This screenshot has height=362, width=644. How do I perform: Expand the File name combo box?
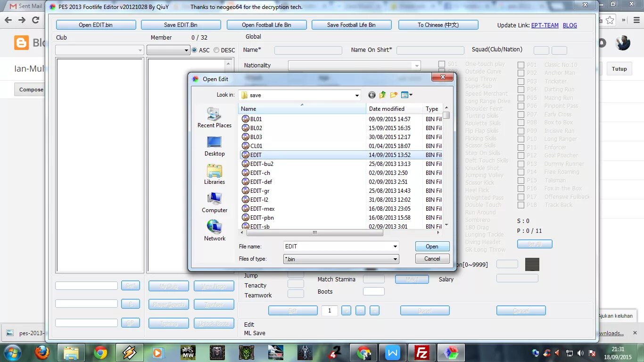395,247
